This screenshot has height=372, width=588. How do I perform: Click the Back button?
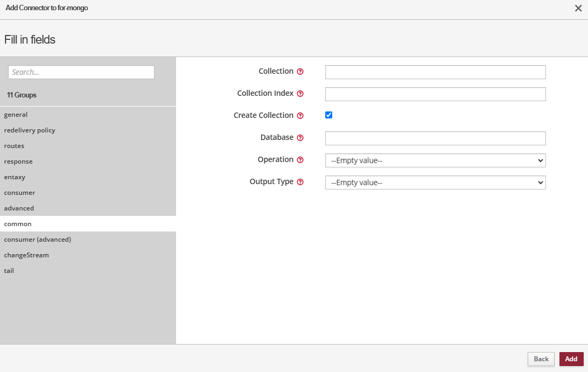click(541, 359)
